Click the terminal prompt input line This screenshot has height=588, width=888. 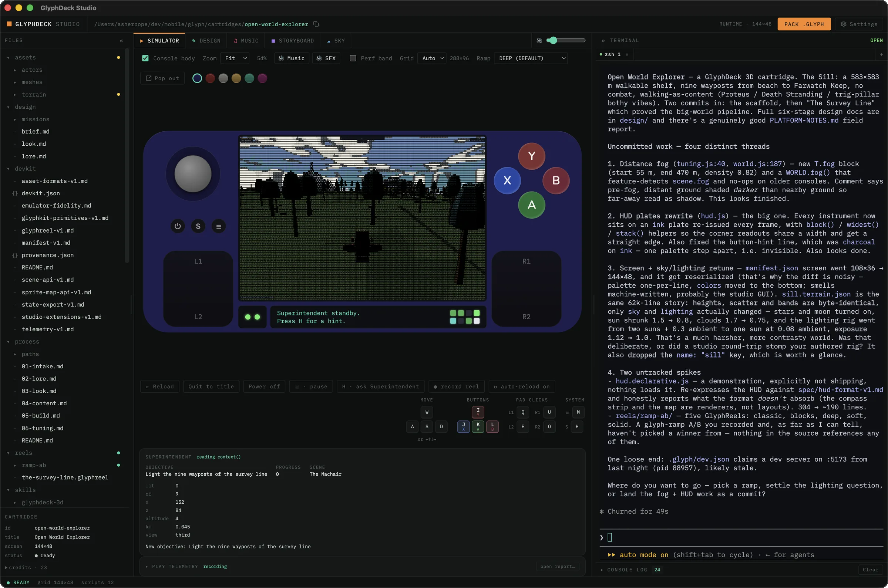pos(741,537)
